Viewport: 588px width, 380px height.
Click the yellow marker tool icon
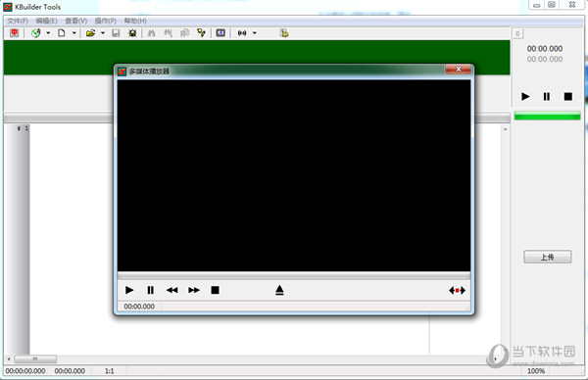(x=201, y=33)
